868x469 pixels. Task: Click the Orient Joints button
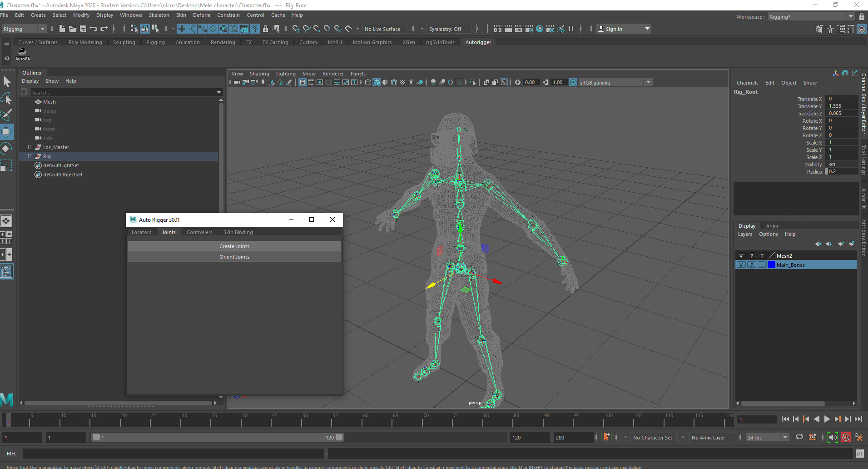(x=234, y=257)
